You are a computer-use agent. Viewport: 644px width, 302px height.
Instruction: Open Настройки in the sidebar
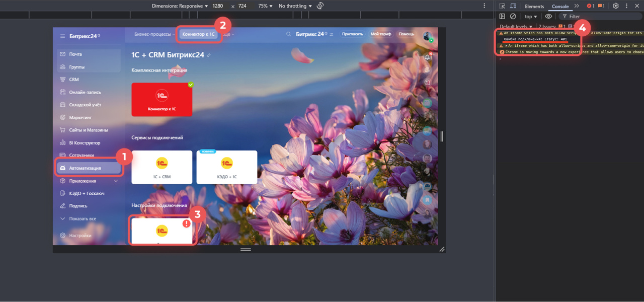[89, 235]
